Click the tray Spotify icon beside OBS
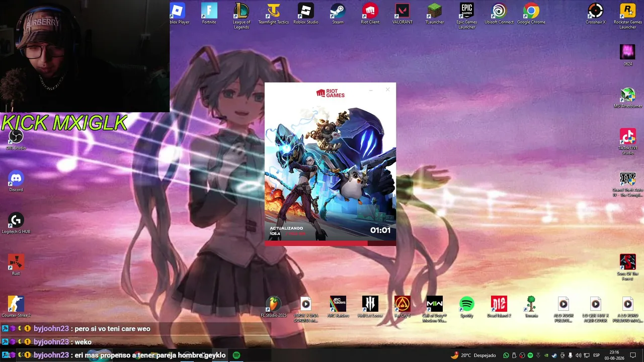644x362 pixels. pos(530,355)
